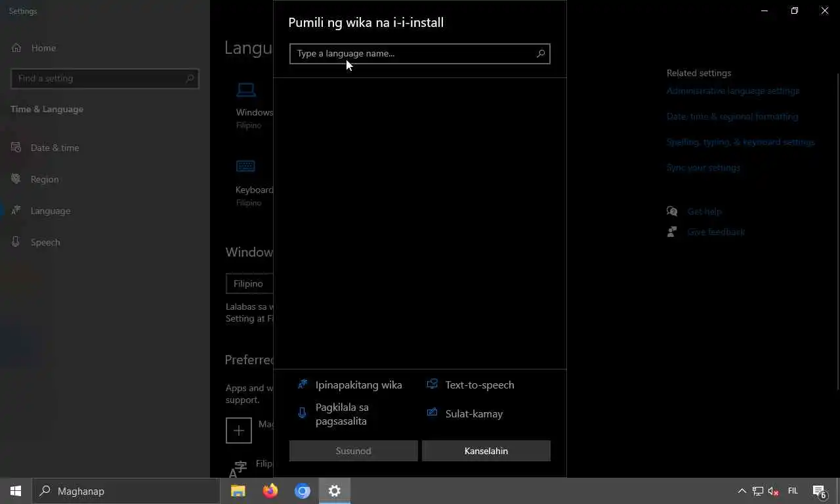
Task: Launch Firefox from taskbar
Action: click(x=270, y=491)
